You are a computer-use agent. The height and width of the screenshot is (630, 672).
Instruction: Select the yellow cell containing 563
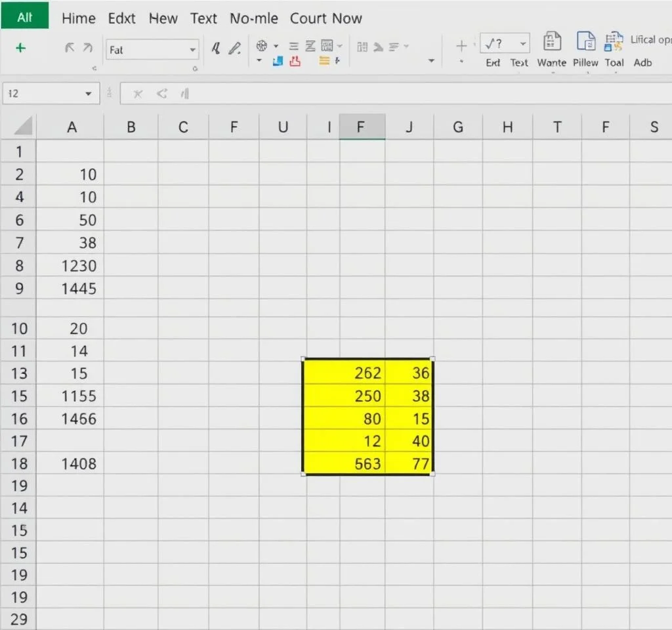point(346,464)
